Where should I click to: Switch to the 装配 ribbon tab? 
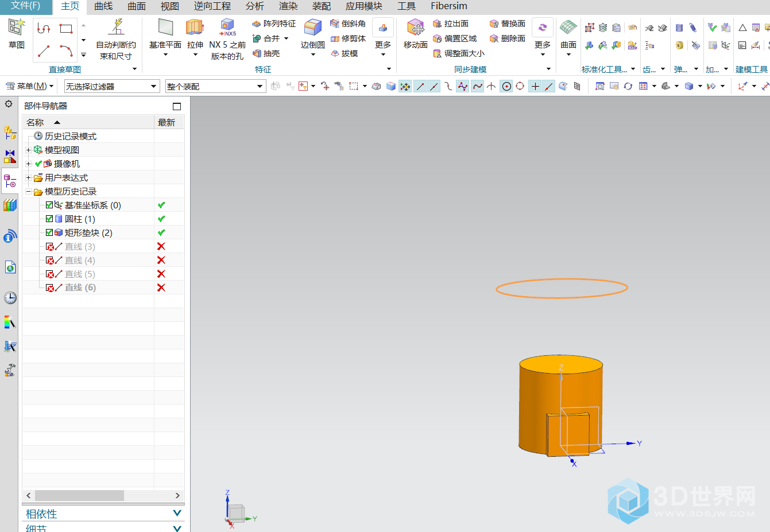coord(322,6)
